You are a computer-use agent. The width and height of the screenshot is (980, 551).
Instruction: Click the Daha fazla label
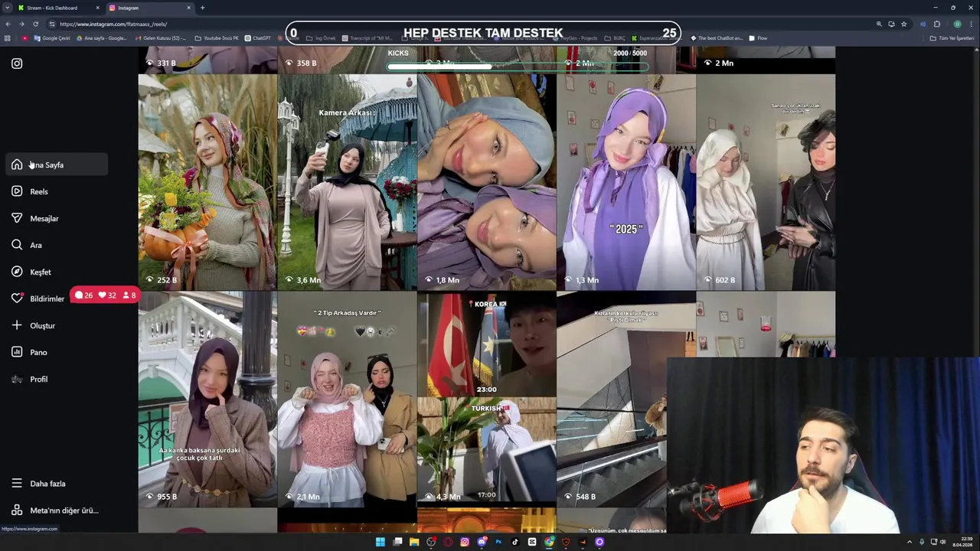point(47,484)
